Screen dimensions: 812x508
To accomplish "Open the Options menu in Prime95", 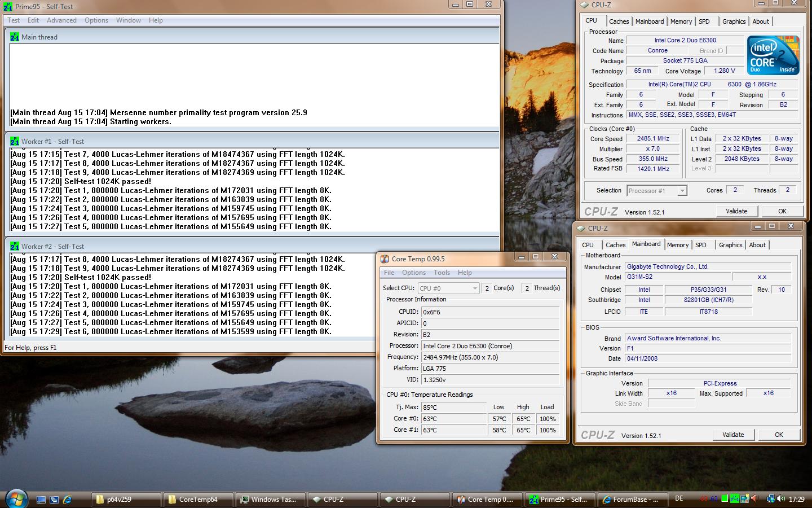I will coord(96,20).
